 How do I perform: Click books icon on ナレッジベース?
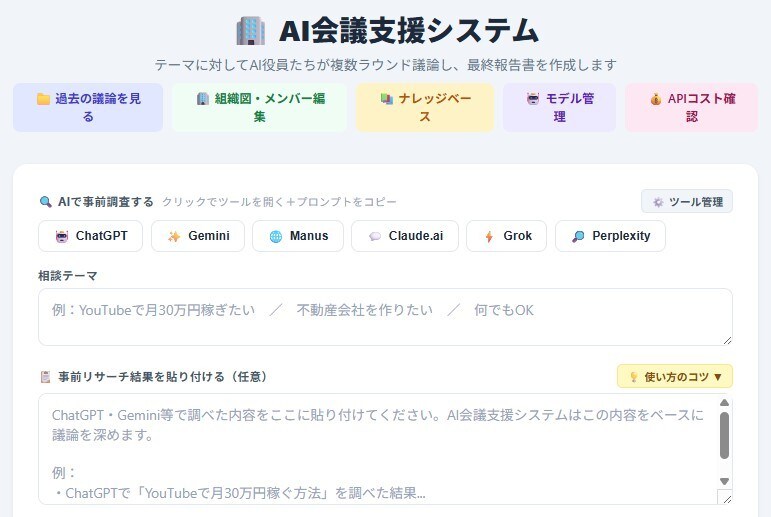387,99
